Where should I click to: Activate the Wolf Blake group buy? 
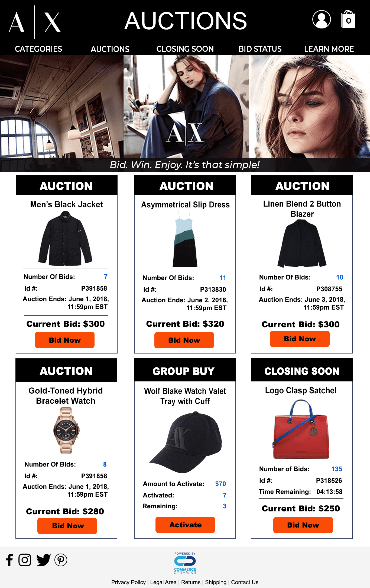pos(185,525)
